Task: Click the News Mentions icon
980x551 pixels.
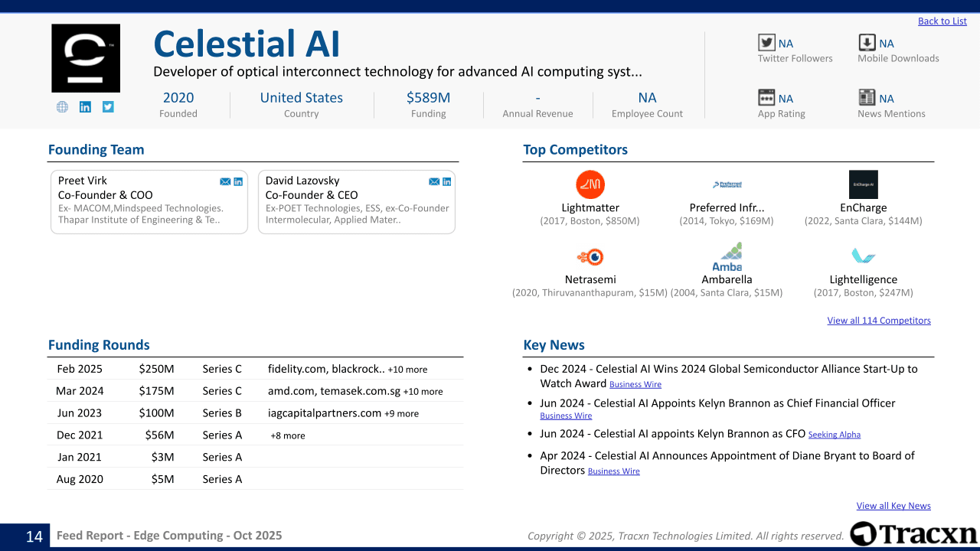Action: [x=867, y=98]
